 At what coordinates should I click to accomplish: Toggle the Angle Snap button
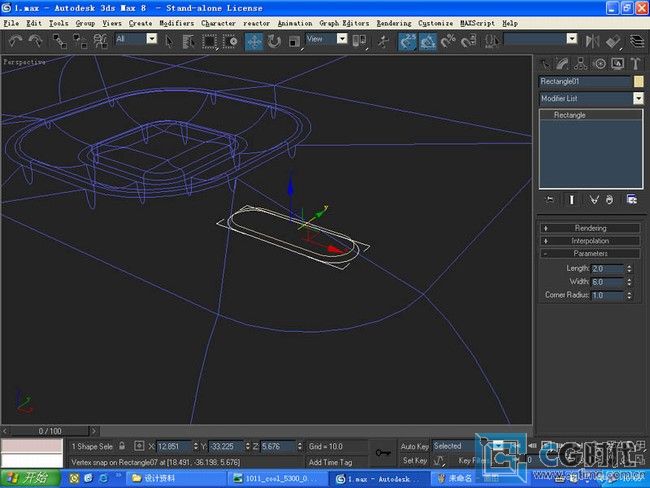tap(428, 41)
